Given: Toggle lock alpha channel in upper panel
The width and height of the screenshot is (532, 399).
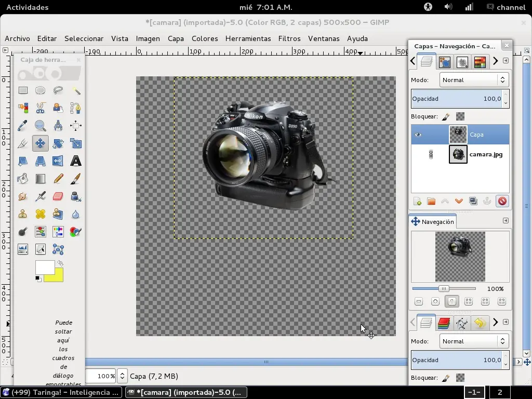Looking at the screenshot, I should click(x=460, y=117).
